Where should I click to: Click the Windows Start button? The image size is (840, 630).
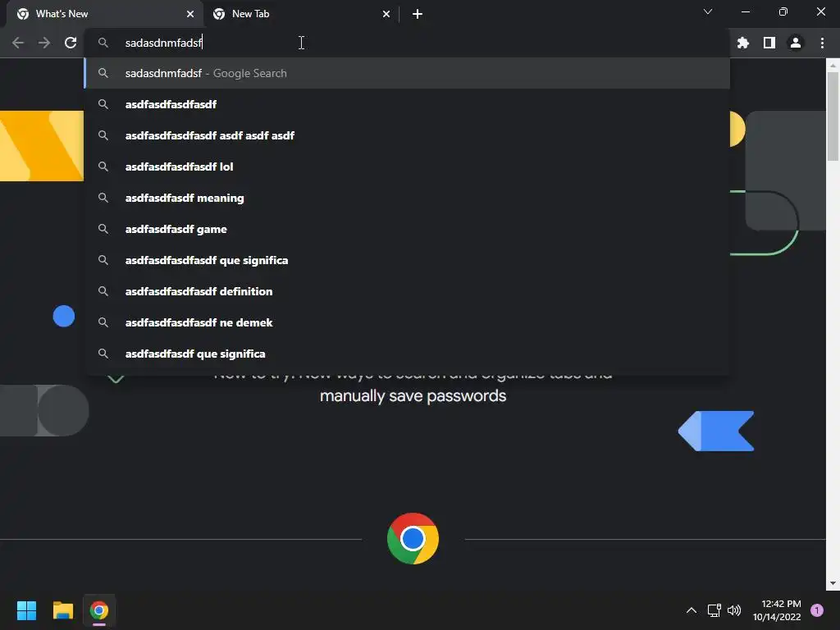(26, 610)
